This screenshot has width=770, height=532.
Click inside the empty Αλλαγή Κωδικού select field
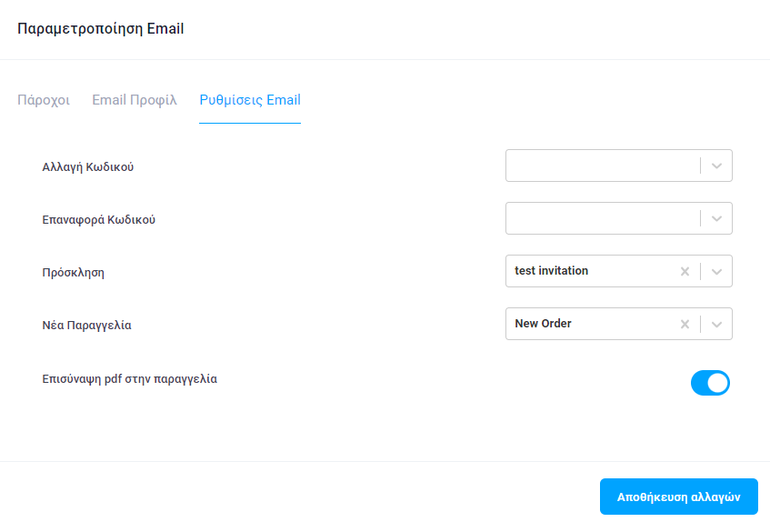(603, 166)
